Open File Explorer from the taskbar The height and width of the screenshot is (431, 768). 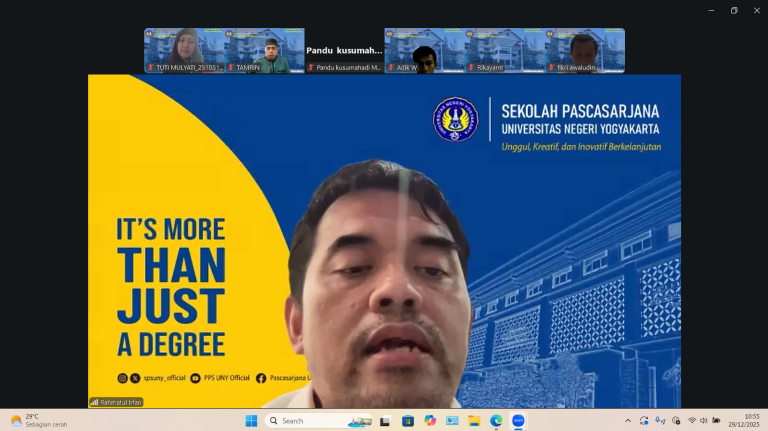(x=474, y=421)
